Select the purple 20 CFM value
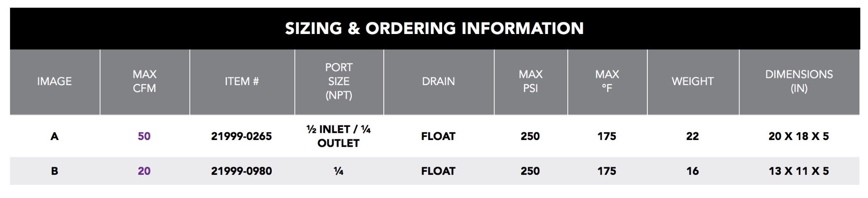 (x=144, y=171)
